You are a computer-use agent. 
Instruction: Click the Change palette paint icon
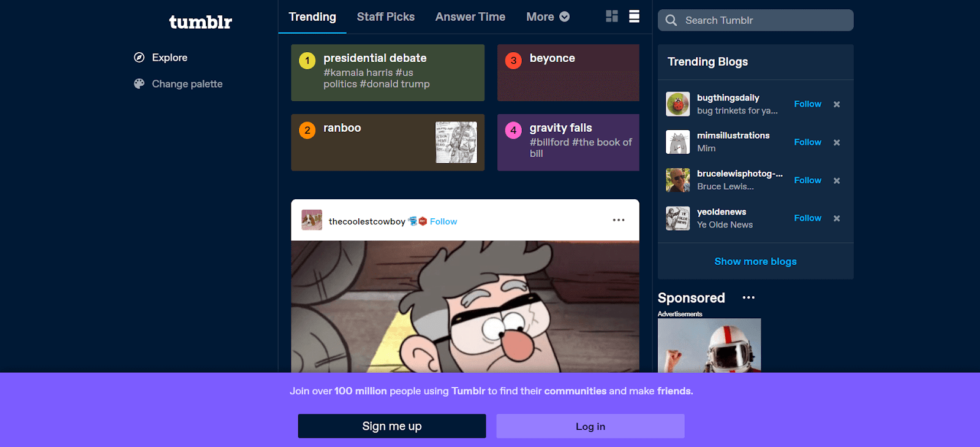coord(139,84)
